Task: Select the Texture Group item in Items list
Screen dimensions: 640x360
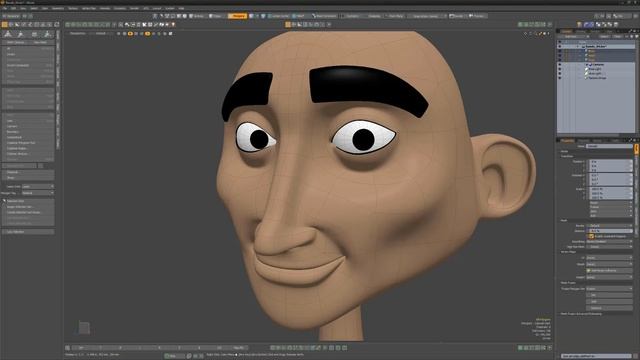Action: (x=597, y=78)
